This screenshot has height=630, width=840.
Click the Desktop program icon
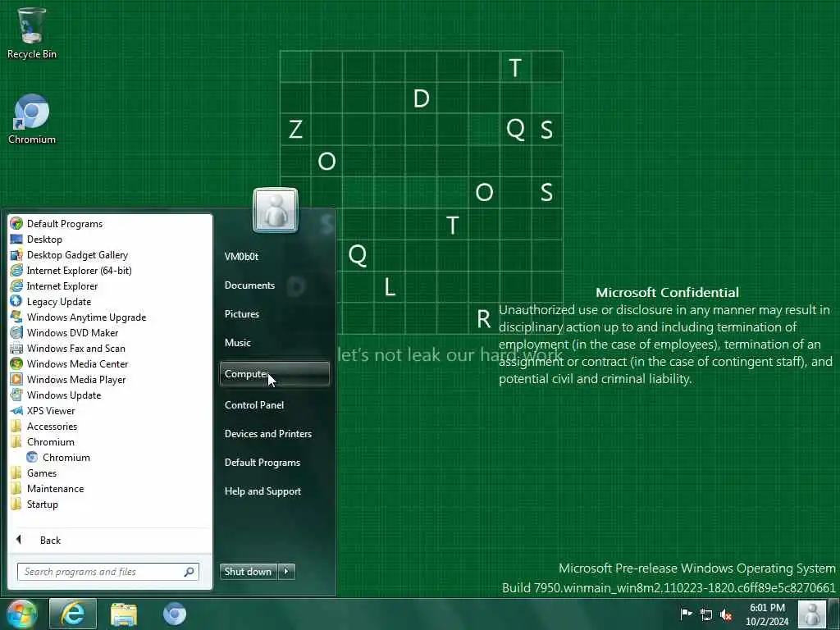pyautogui.click(x=16, y=239)
